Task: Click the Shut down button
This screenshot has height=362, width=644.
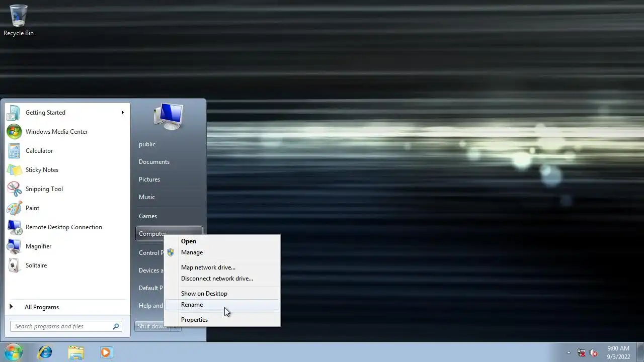Action: point(153,326)
